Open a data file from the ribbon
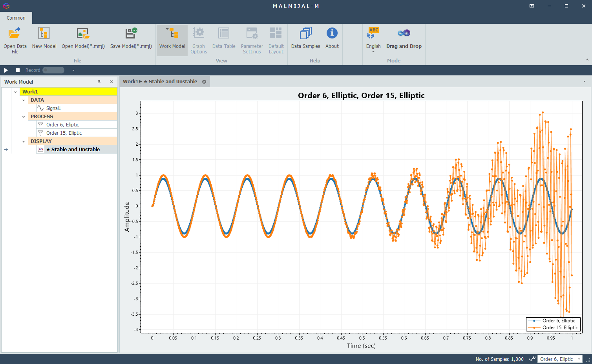 pos(15,40)
